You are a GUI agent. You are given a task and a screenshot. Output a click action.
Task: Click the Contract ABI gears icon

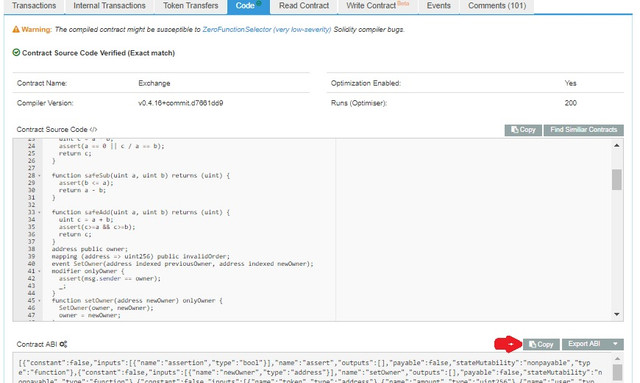(63, 344)
